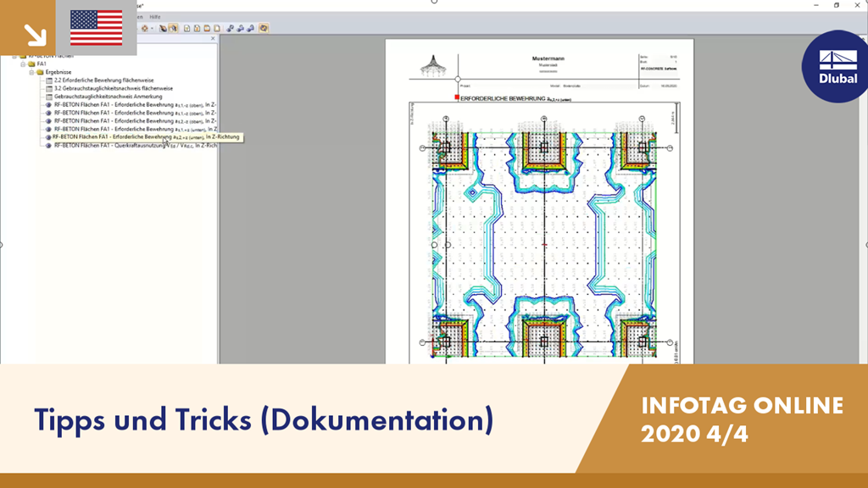Click graphic icon of as,2,-z (oben) entry

point(48,121)
